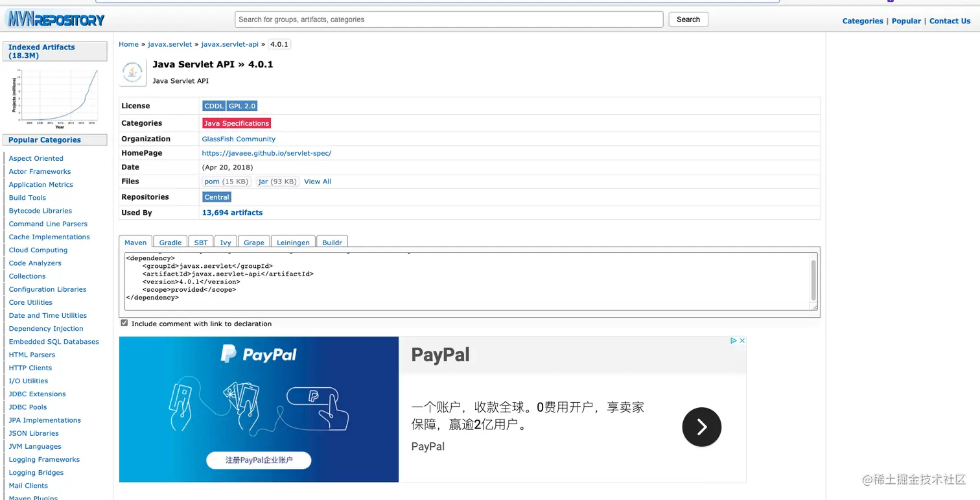Open the Collections category

27,276
